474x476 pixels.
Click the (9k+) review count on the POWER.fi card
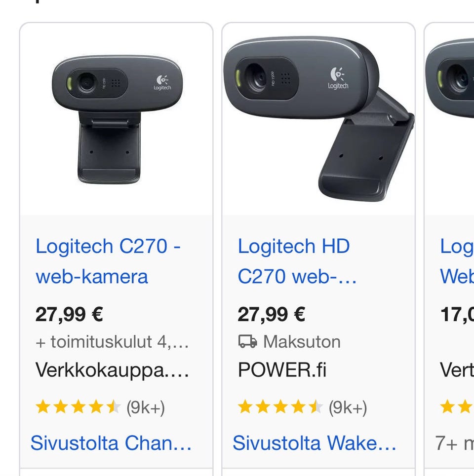click(348, 407)
